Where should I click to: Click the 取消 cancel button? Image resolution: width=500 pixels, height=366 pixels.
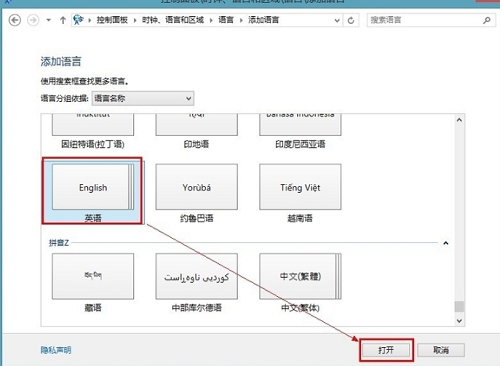coord(441,350)
